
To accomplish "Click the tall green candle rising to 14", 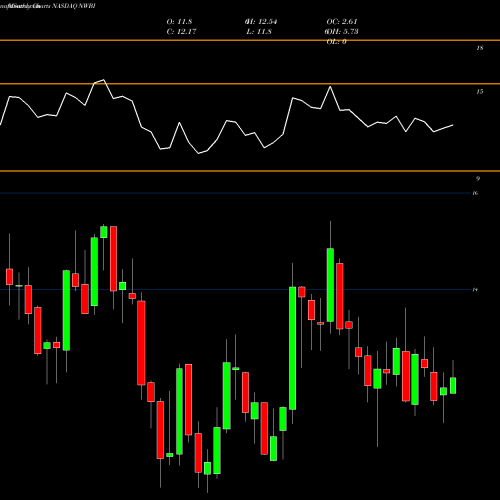I will [292, 348].
